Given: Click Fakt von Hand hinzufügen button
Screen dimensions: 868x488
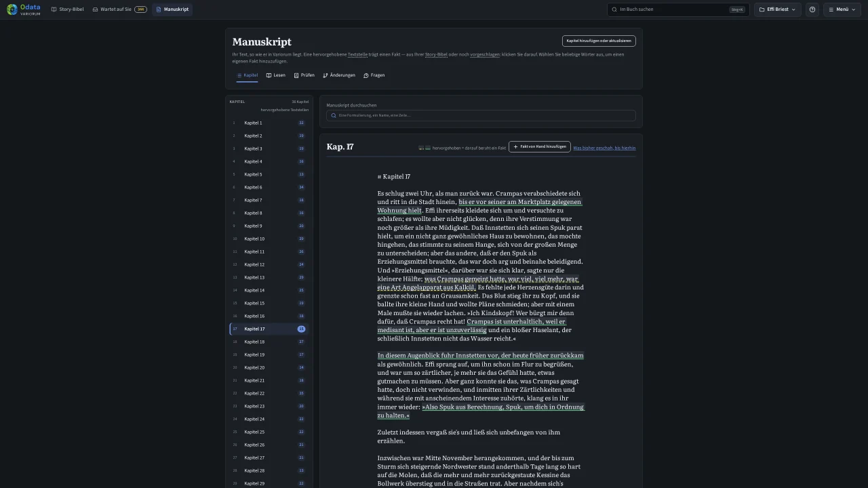Looking at the screenshot, I should coord(539,146).
